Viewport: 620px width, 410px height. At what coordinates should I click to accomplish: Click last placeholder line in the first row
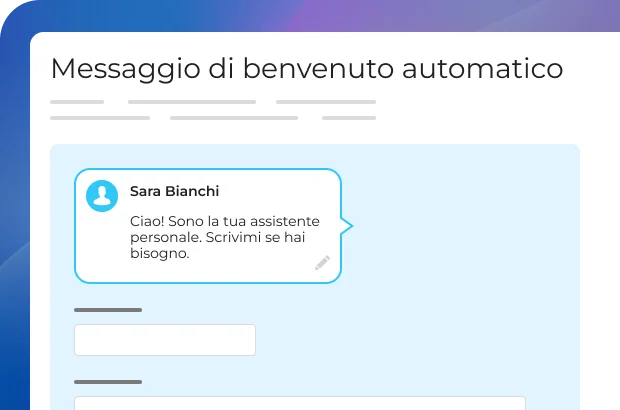tap(326, 102)
